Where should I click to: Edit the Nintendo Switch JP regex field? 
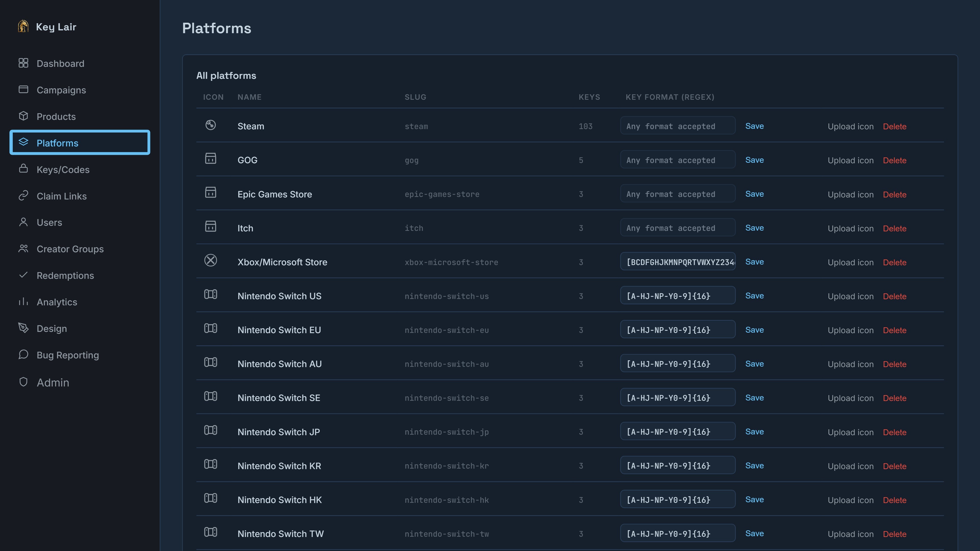point(678,431)
